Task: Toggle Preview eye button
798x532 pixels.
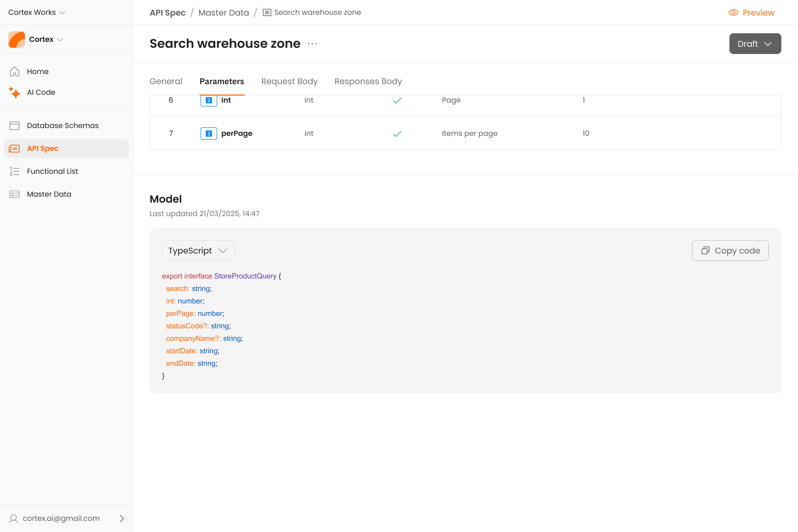Action: pos(751,12)
